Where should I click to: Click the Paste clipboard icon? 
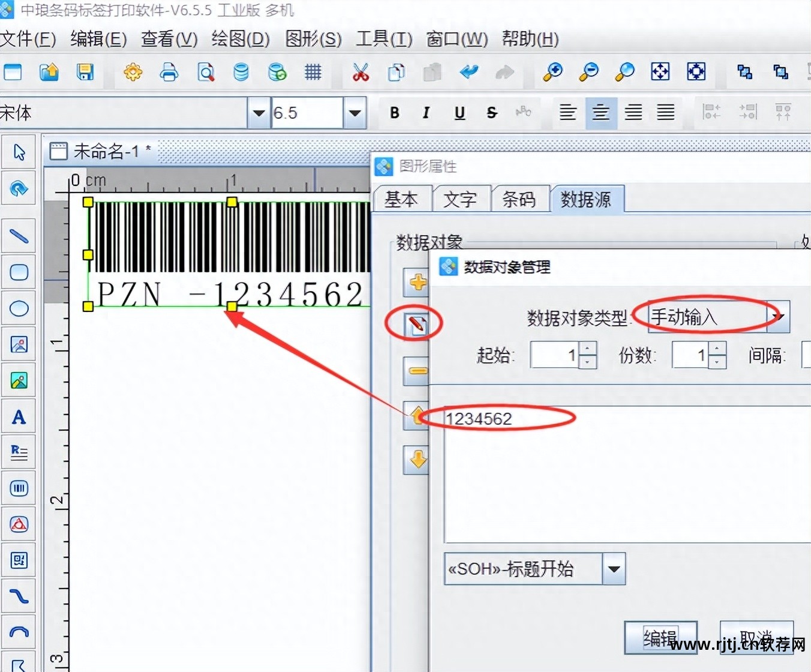[x=432, y=73]
